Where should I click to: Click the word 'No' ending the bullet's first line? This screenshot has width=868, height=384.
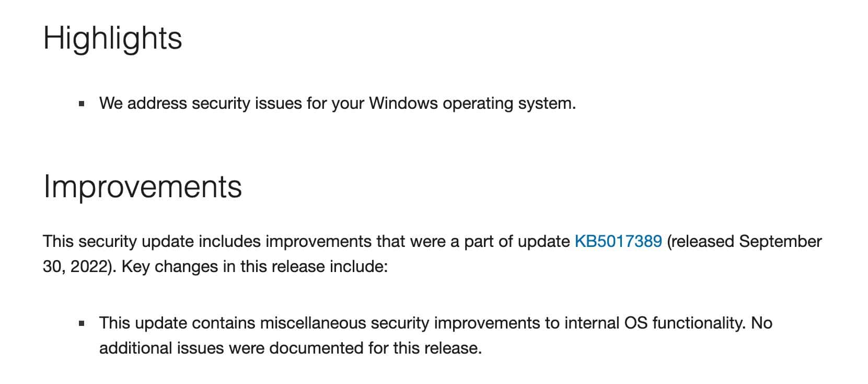761,323
